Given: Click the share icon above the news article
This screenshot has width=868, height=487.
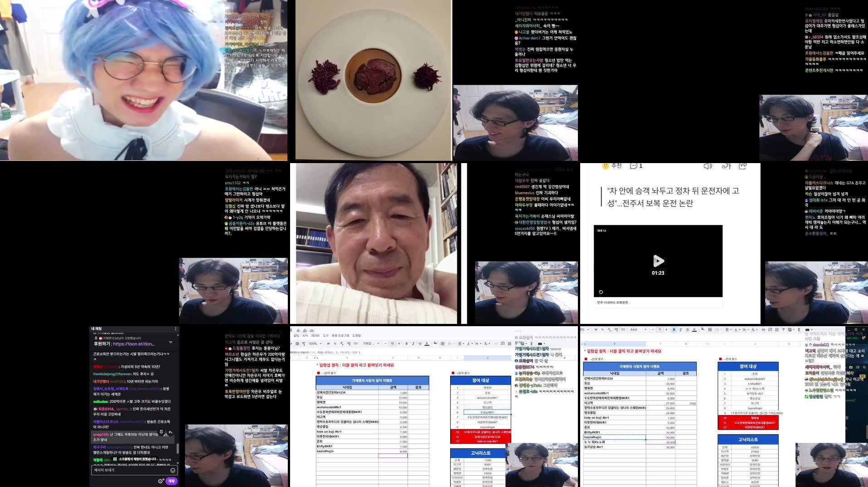Looking at the screenshot, I should [742, 166].
